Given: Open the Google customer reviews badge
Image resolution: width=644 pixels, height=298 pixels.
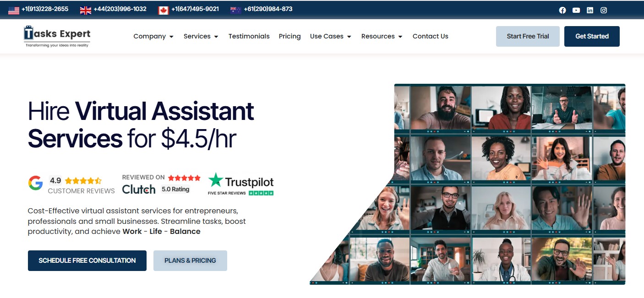Looking at the screenshot, I should click(71, 185).
